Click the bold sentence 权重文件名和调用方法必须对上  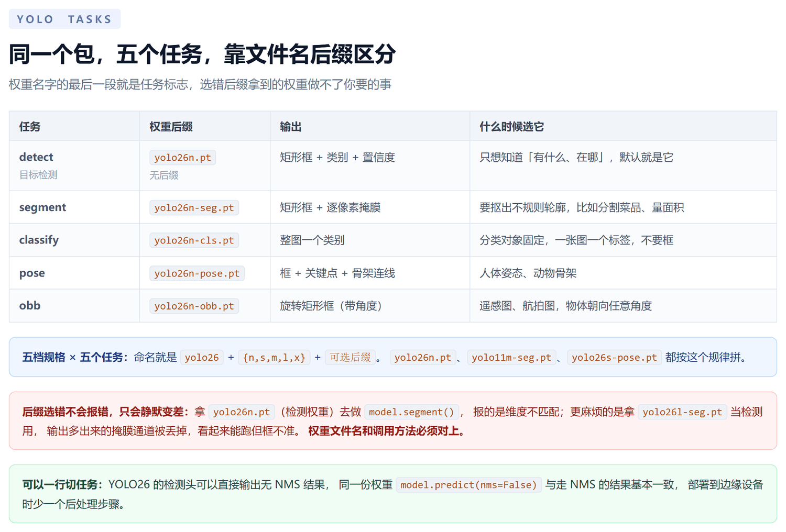click(386, 431)
